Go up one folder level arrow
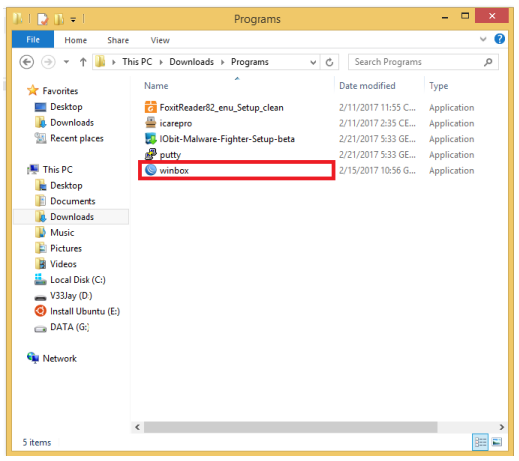Viewport: 519px width, 461px height. [83, 62]
